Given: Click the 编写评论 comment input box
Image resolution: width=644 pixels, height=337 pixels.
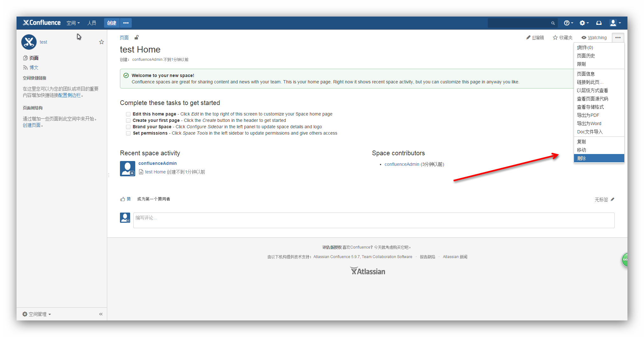Looking at the screenshot, I should (374, 220).
